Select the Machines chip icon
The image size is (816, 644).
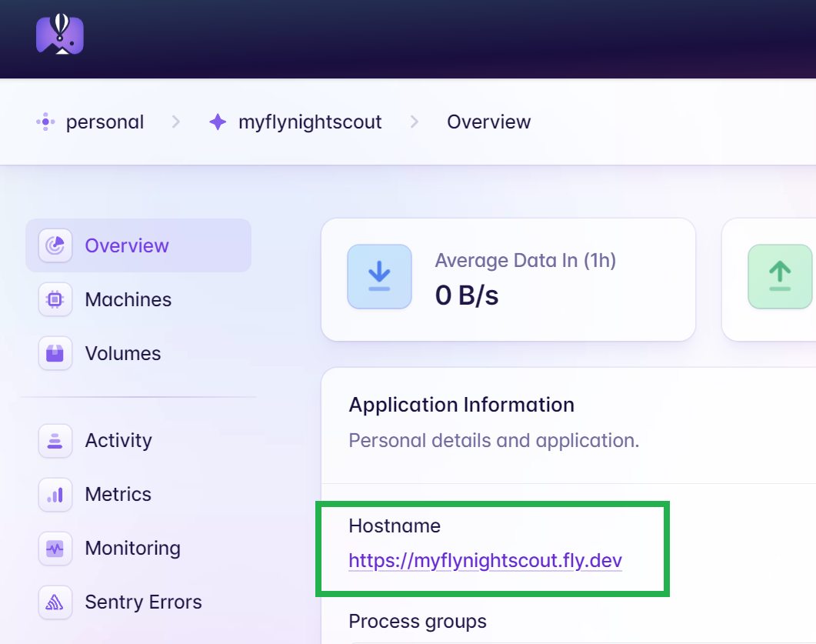pyautogui.click(x=55, y=299)
